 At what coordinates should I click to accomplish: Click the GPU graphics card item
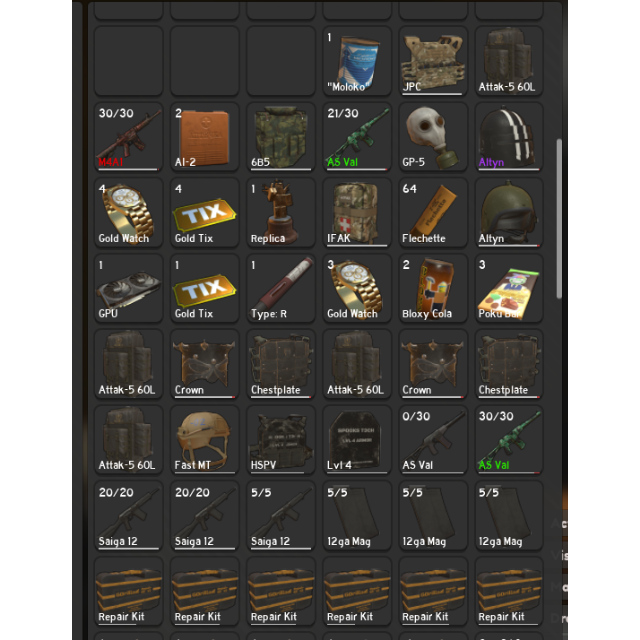pyautogui.click(x=128, y=288)
